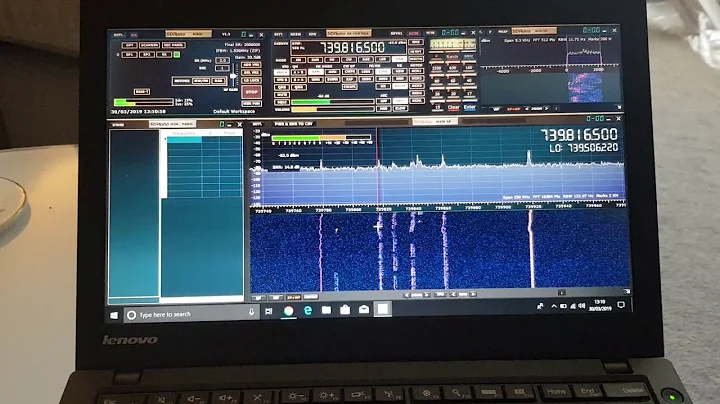
Task: Click the Windows search box
Action: (190, 314)
